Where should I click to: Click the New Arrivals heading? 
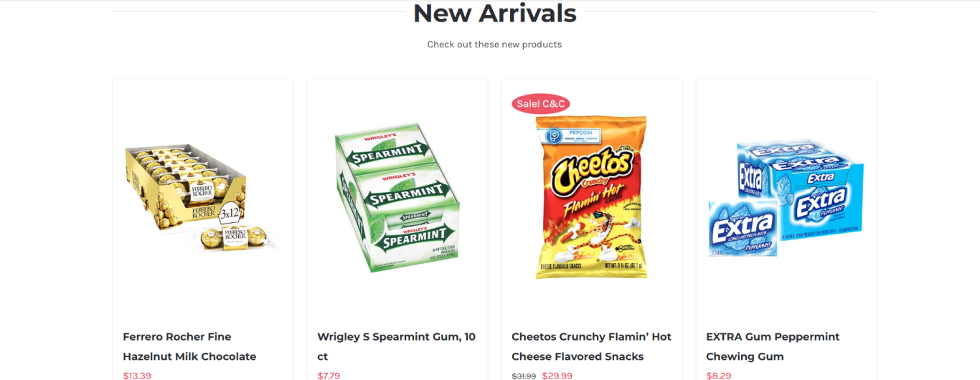(494, 13)
